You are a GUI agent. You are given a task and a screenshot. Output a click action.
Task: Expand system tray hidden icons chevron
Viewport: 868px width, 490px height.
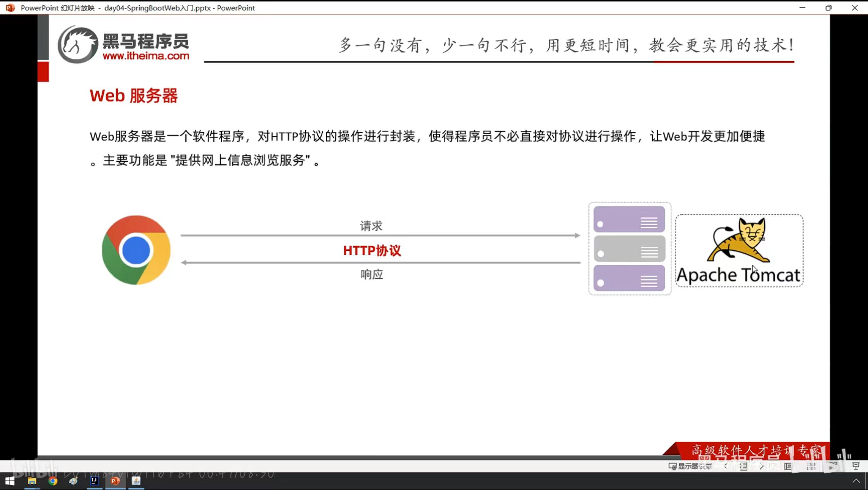click(856, 481)
